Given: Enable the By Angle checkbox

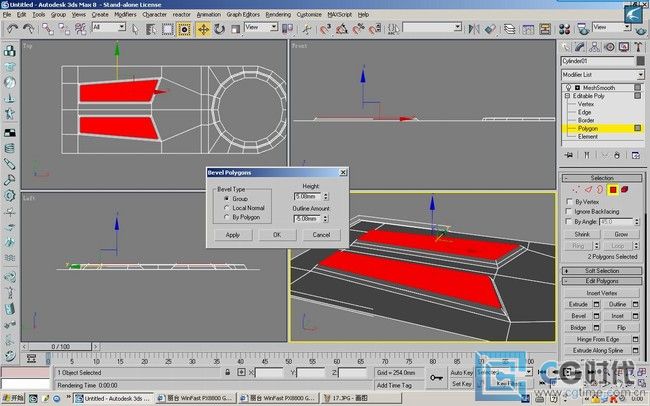Looking at the screenshot, I should click(569, 221).
